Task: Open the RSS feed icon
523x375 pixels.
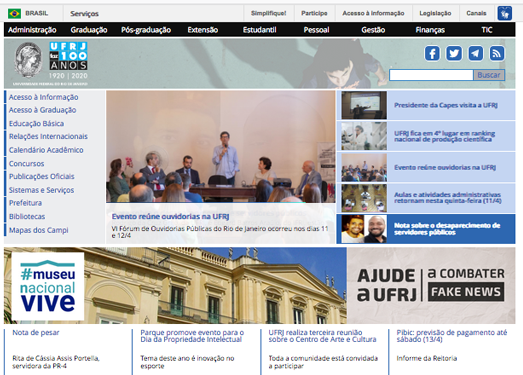Action: tap(497, 53)
